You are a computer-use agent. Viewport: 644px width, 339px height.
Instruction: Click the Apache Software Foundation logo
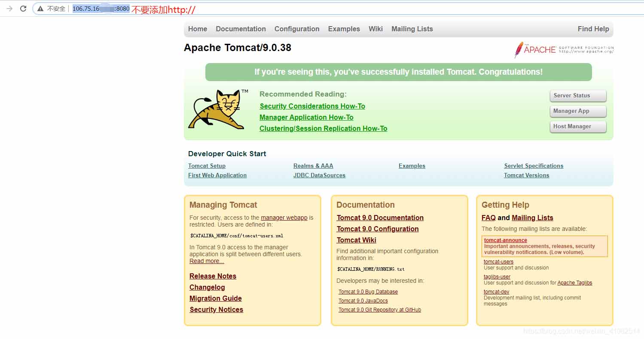pos(564,50)
